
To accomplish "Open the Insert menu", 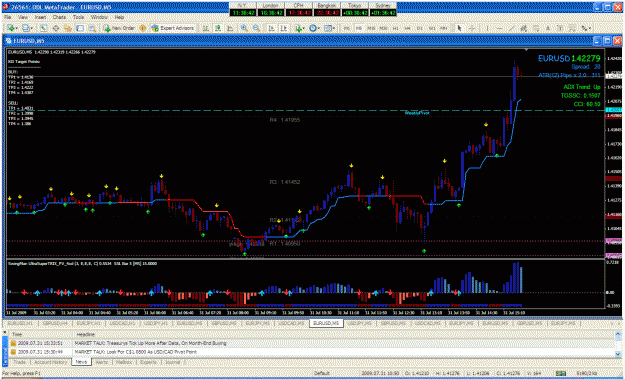I will tap(41, 17).
